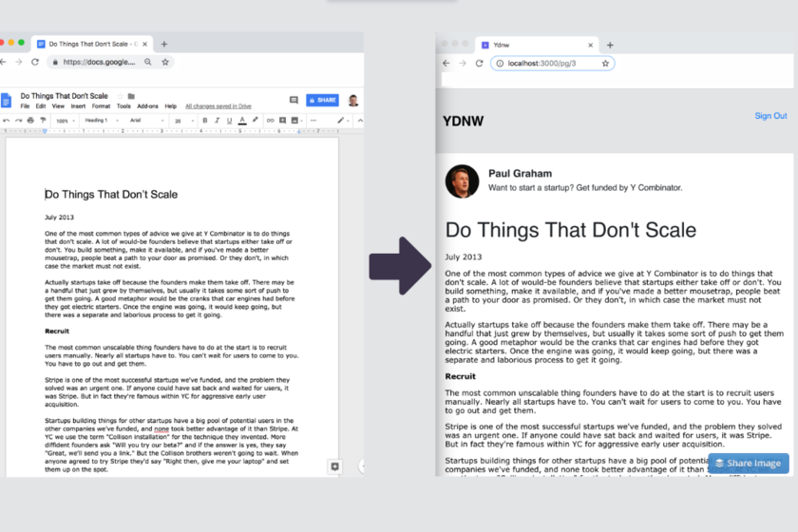Click the insert image icon

pyautogui.click(x=294, y=121)
